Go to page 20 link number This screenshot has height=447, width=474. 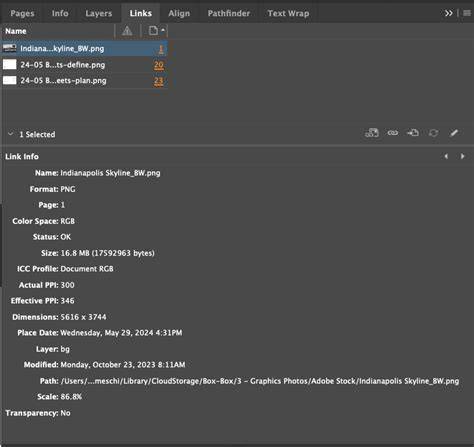pos(159,65)
